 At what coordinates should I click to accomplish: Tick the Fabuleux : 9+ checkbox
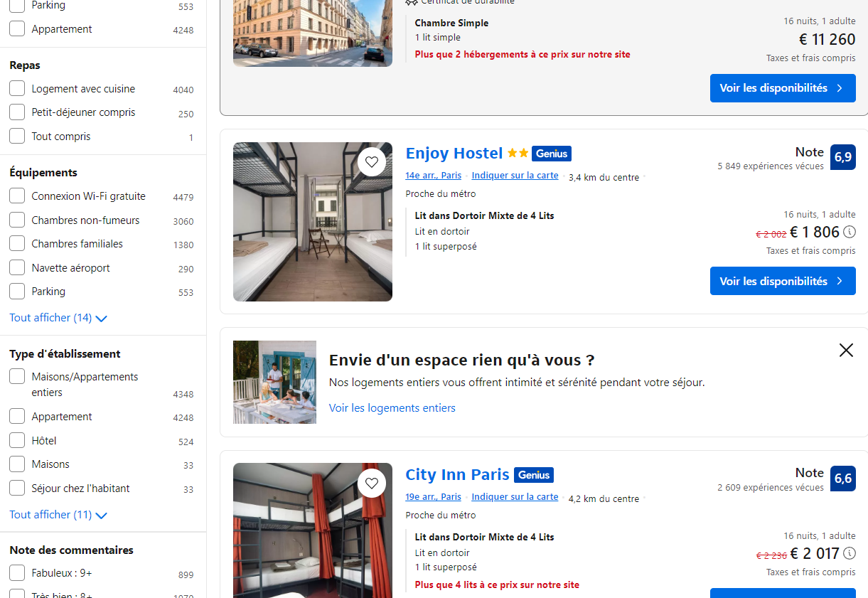(x=17, y=573)
